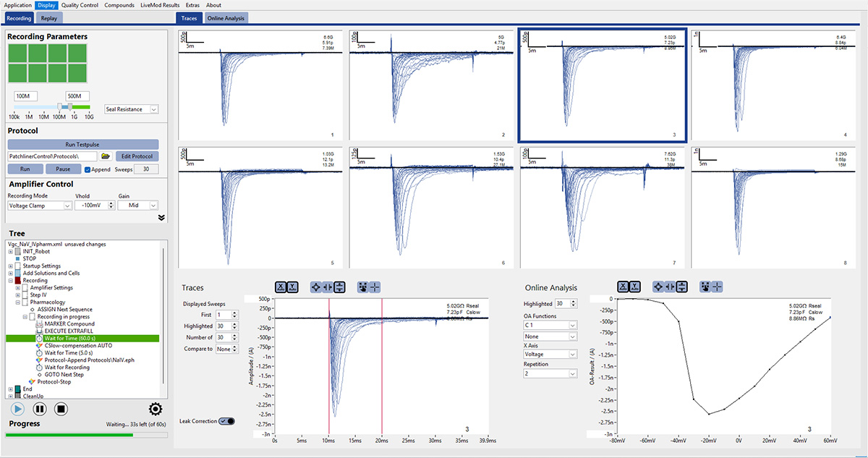Click the Edit Protocol button
Viewport: 868px width, 458px height.
(137, 156)
